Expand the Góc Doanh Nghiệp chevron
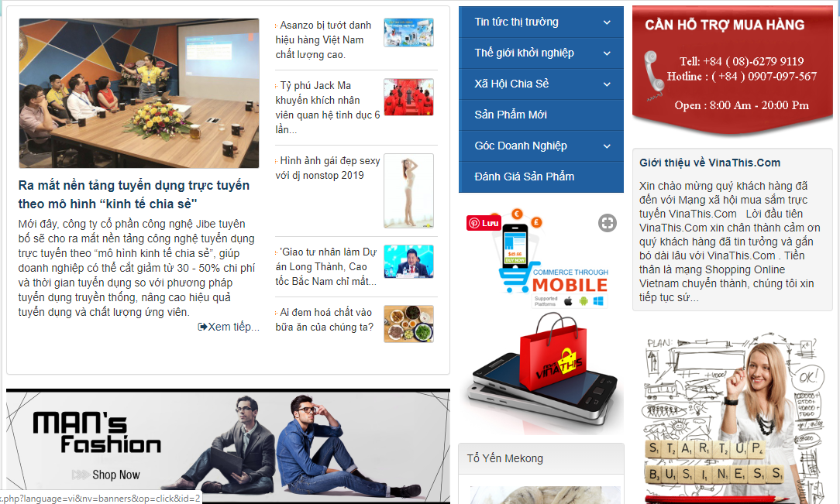 (607, 146)
